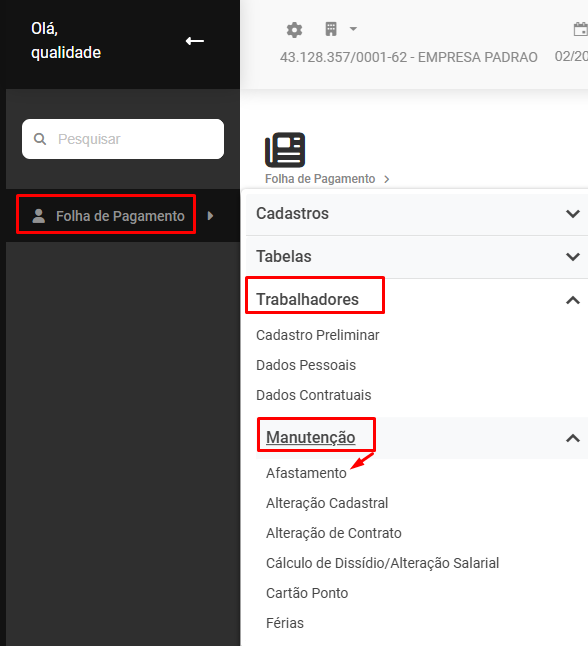Click the magnifier icon in the search box
The width and height of the screenshot is (588, 646).
[40, 139]
